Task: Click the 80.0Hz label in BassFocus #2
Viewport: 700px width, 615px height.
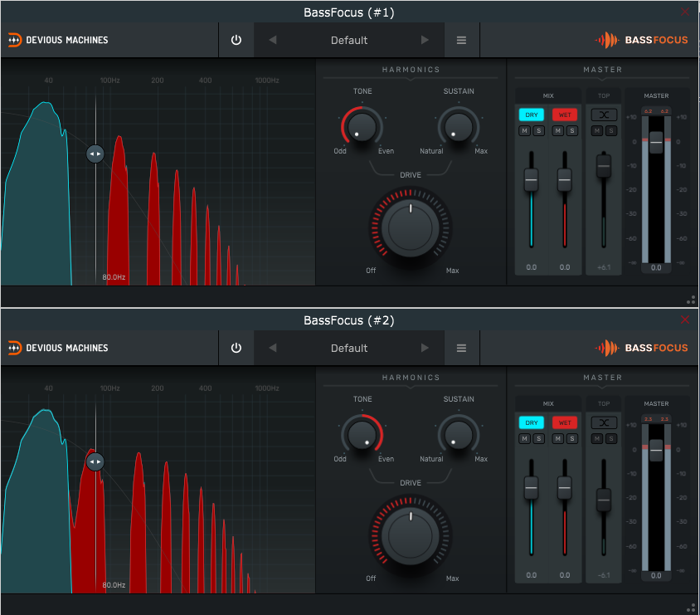Action: (x=114, y=584)
